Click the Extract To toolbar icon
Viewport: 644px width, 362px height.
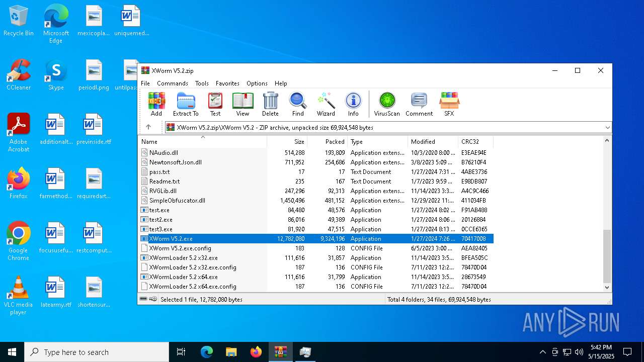186,104
